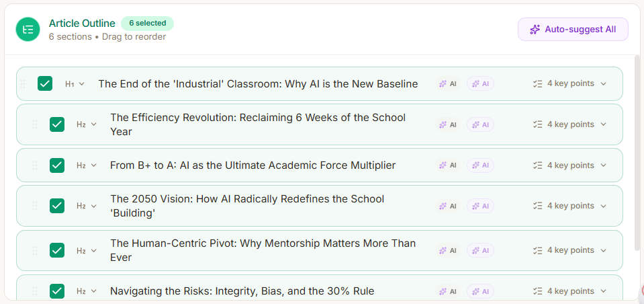Click the purple AI badge on the H1 title row

coord(481,84)
